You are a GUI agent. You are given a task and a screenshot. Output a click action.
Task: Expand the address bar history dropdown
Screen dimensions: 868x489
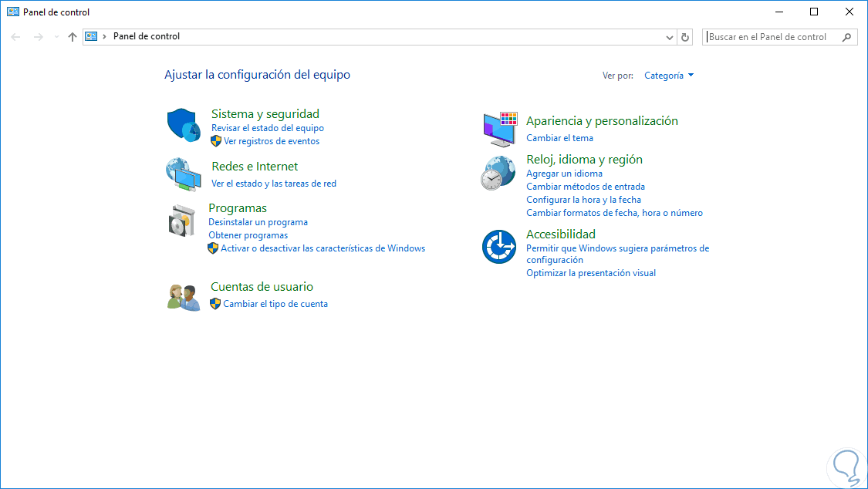(669, 37)
